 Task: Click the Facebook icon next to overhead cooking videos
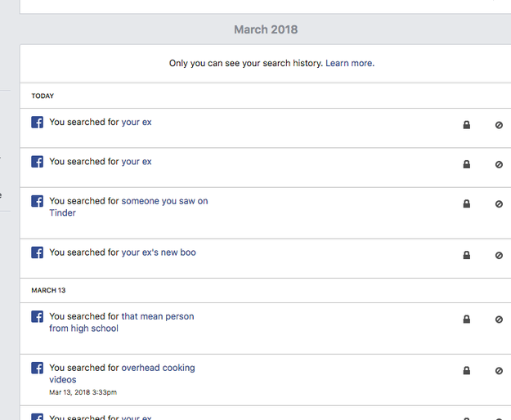[38, 369]
